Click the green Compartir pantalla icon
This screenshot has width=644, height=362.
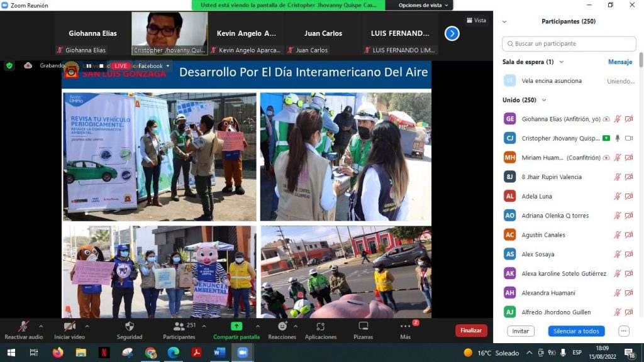236,326
